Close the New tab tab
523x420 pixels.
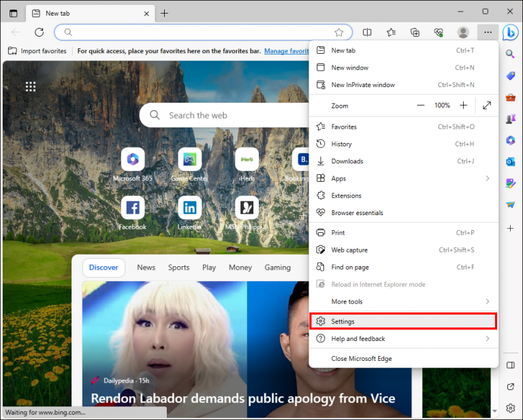coord(146,14)
